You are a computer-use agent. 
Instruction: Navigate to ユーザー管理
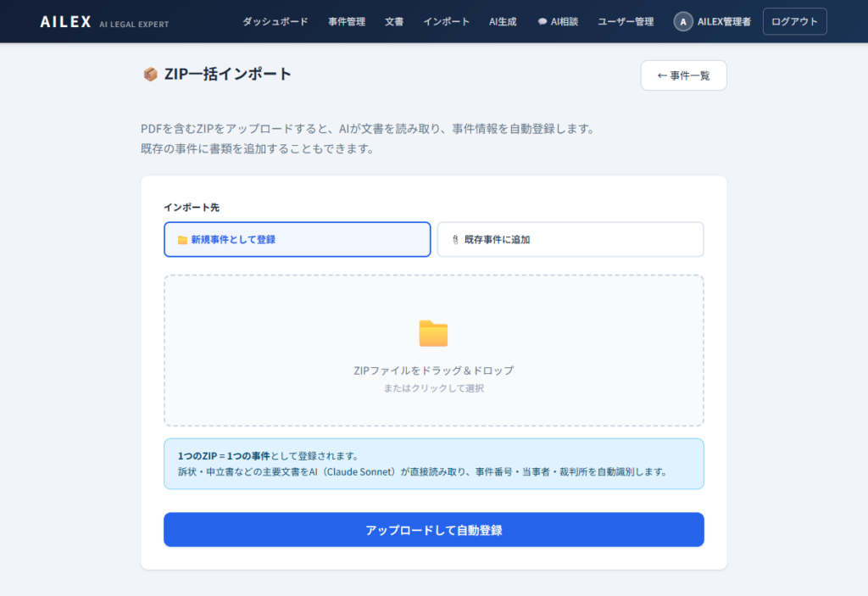(626, 22)
